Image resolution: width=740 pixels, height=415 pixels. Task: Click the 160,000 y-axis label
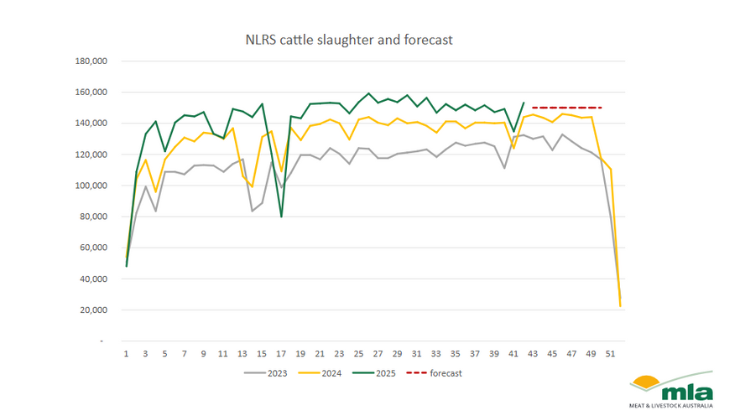pos(90,92)
